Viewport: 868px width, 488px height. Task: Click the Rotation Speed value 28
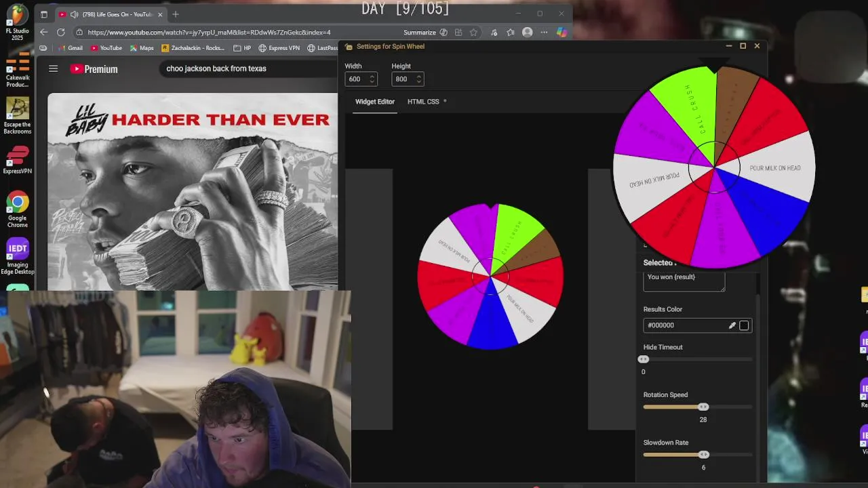(703, 420)
